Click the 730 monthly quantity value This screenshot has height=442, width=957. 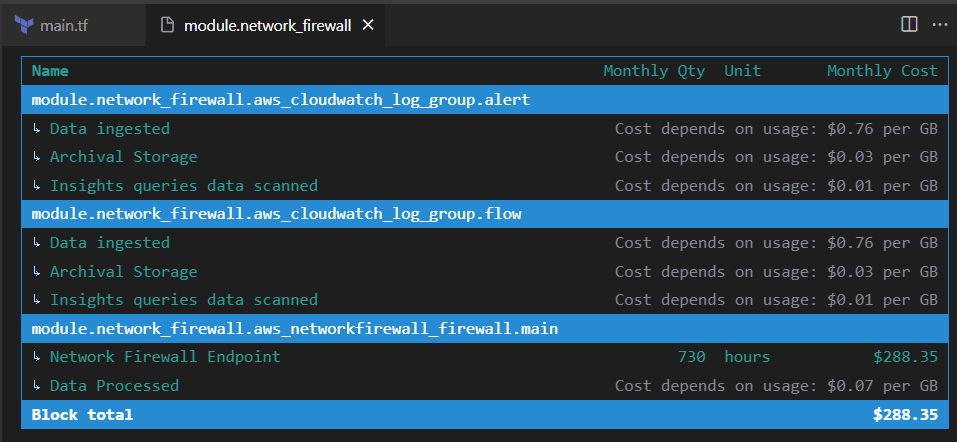click(692, 357)
